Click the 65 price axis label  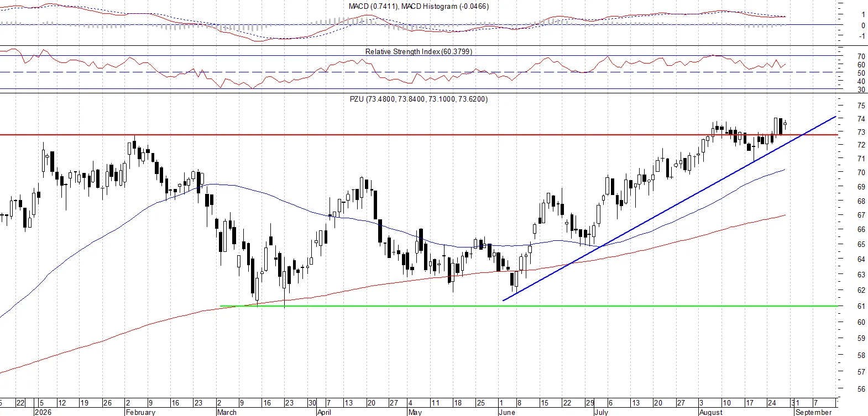861,244
